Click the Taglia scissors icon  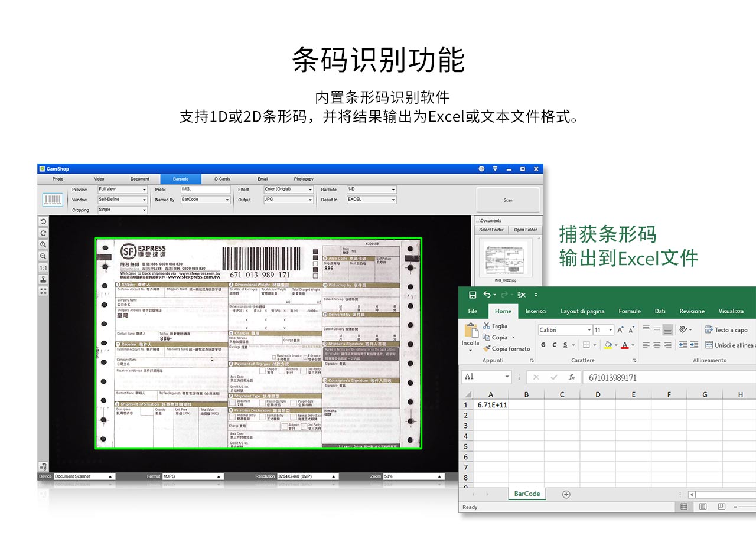click(x=487, y=326)
